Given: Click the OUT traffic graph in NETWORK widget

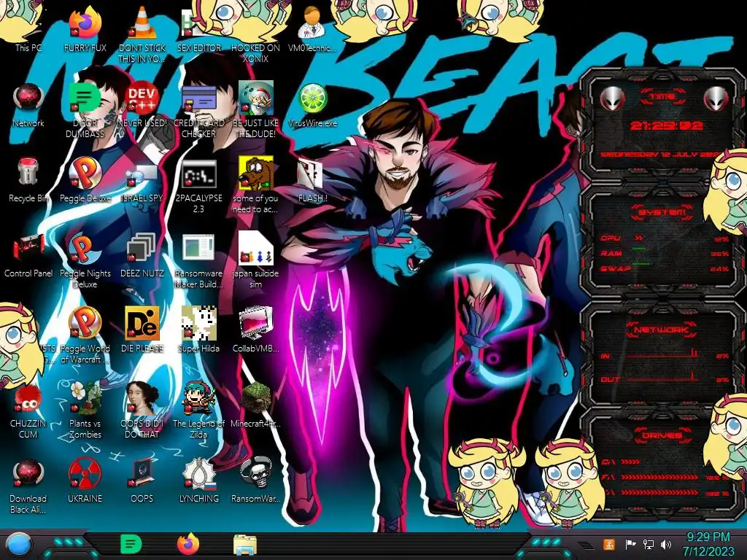Looking at the screenshot, I should point(662,377).
